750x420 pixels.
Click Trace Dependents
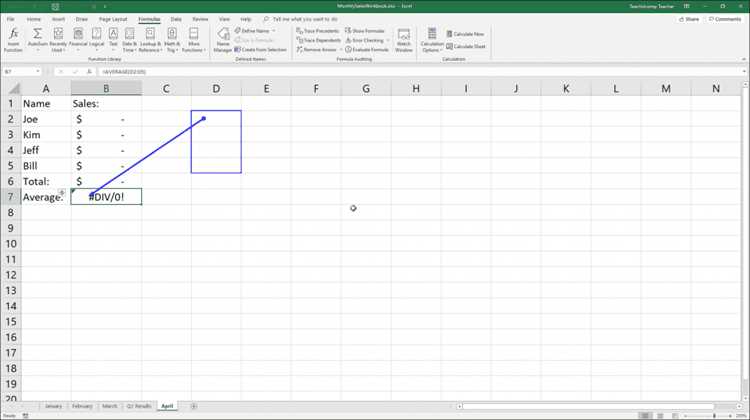tap(319, 40)
